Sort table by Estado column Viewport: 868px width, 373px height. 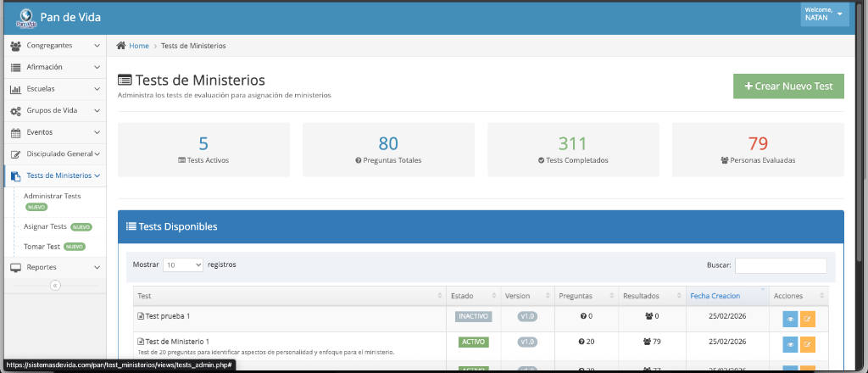[x=473, y=296]
